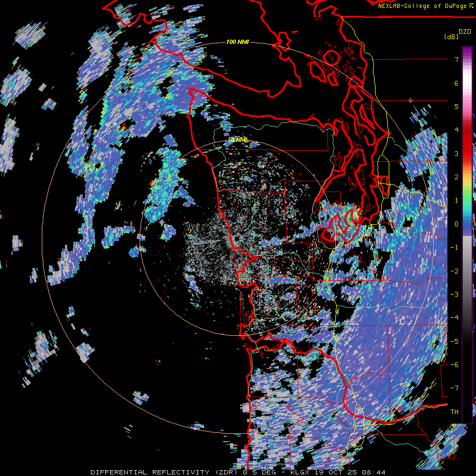Click the -4 value on color scale

click(454, 318)
